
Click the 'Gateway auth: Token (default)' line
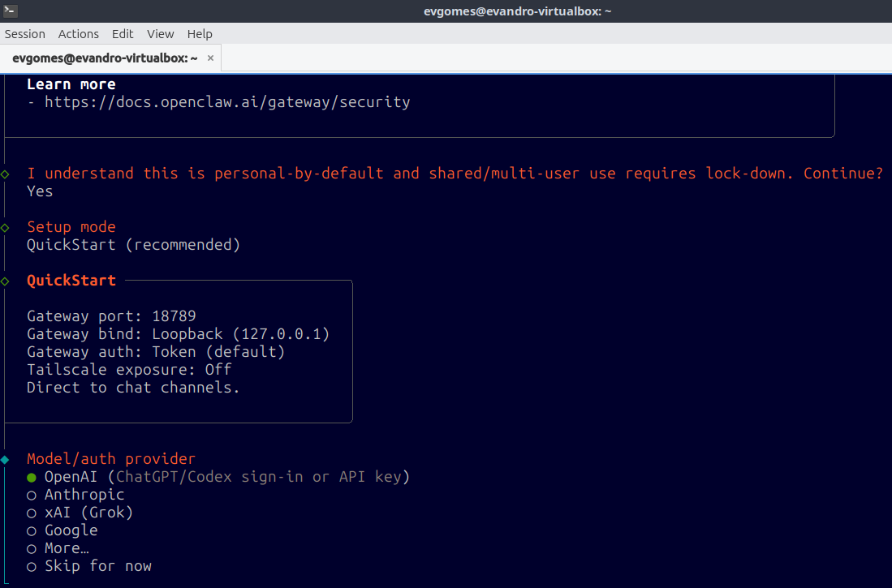(x=156, y=352)
